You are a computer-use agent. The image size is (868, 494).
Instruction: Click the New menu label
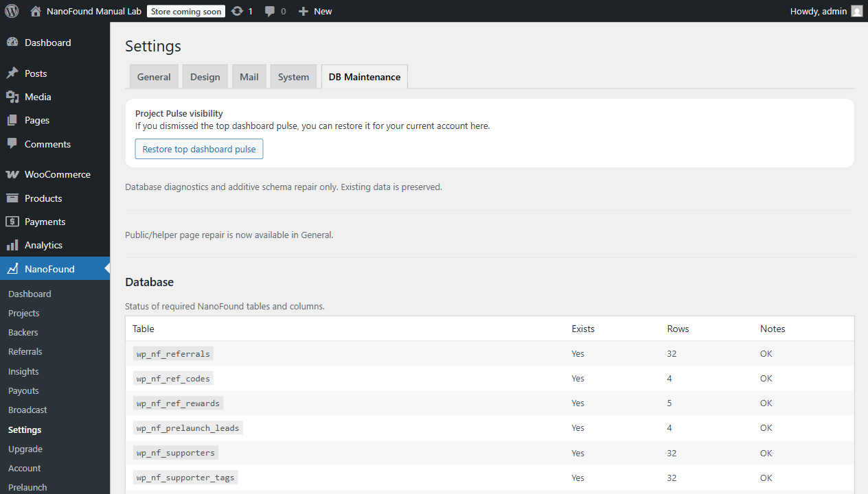point(323,11)
